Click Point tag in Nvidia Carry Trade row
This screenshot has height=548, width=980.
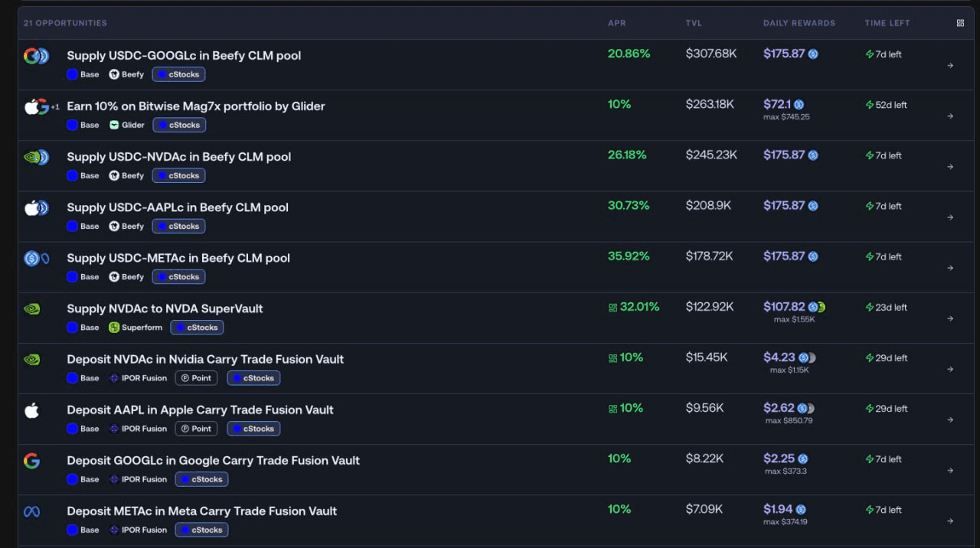click(196, 378)
